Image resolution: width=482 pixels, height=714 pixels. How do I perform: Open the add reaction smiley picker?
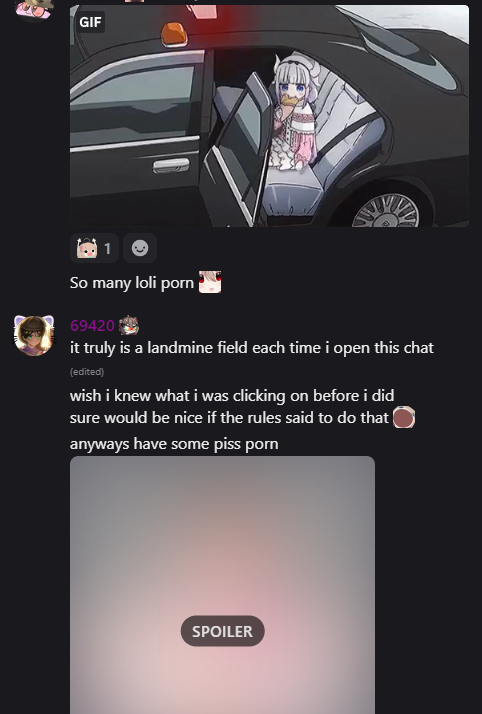pyautogui.click(x=140, y=248)
